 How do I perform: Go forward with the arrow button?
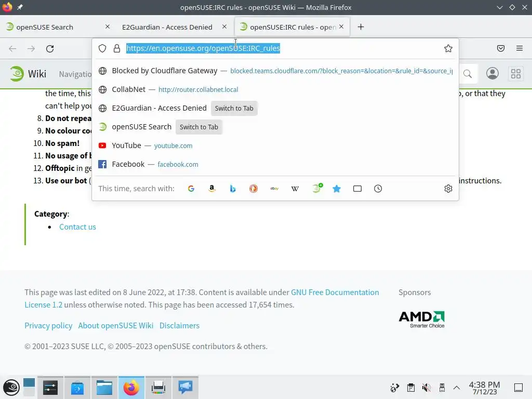(x=31, y=48)
